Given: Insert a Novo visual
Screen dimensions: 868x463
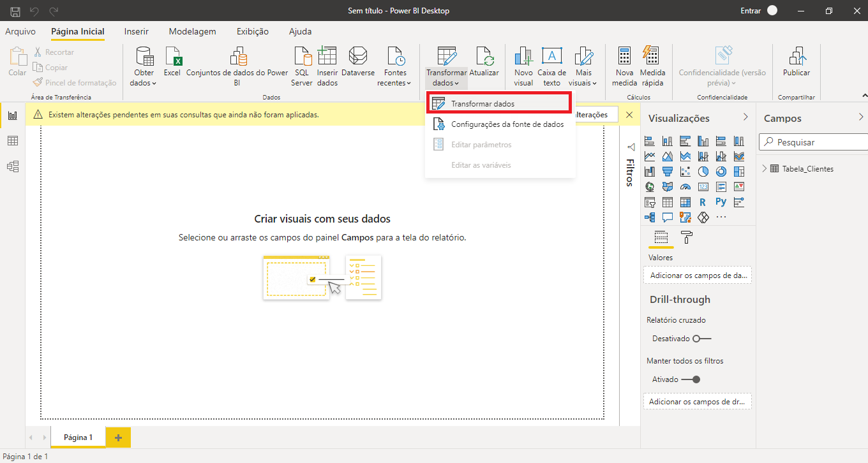Looking at the screenshot, I should pos(523,66).
